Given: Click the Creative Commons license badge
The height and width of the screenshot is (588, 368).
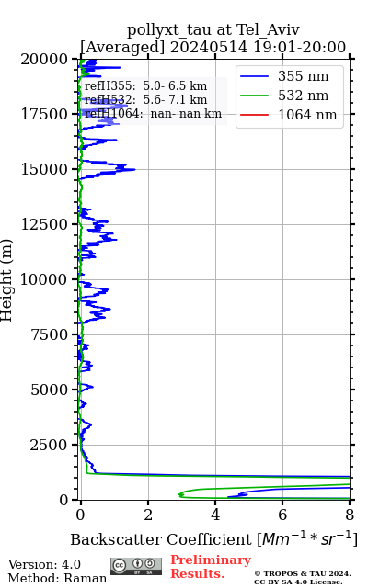Looking at the screenshot, I should [136, 566].
